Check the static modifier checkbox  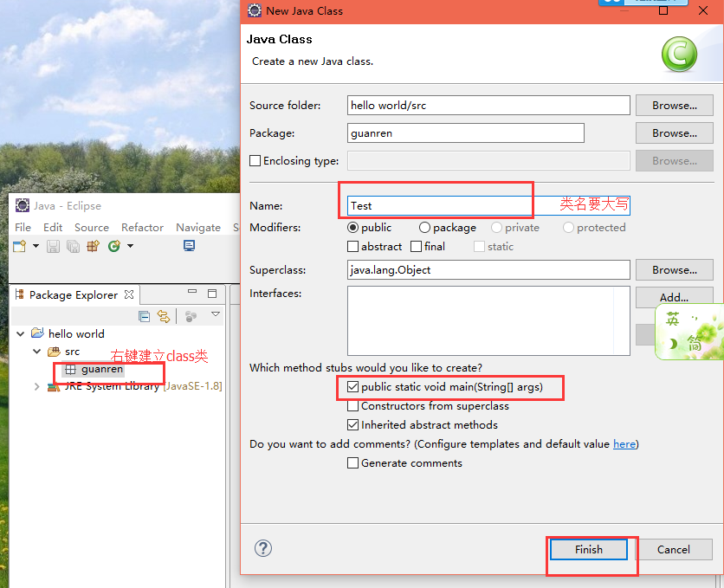(x=479, y=247)
